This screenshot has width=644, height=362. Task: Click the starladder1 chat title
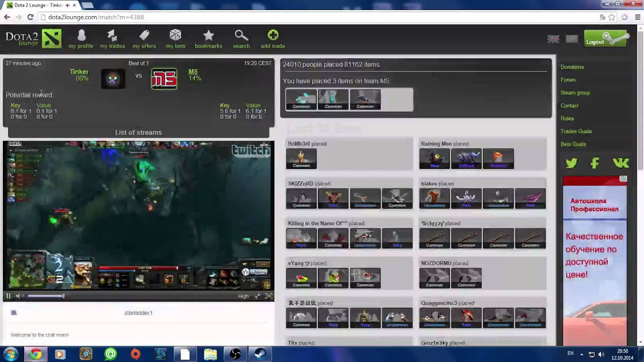138,313
